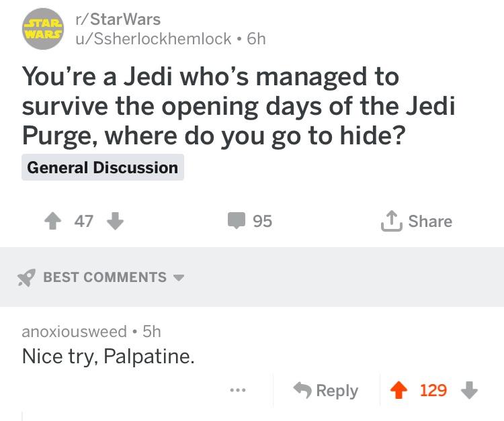504x421 pixels.
Task: Tap the share arrow icon
Action: (x=391, y=220)
